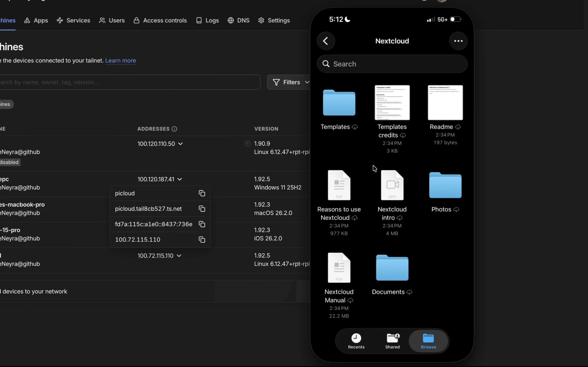This screenshot has width=588, height=367.
Task: Open the Logs tab
Action: pyautogui.click(x=207, y=20)
